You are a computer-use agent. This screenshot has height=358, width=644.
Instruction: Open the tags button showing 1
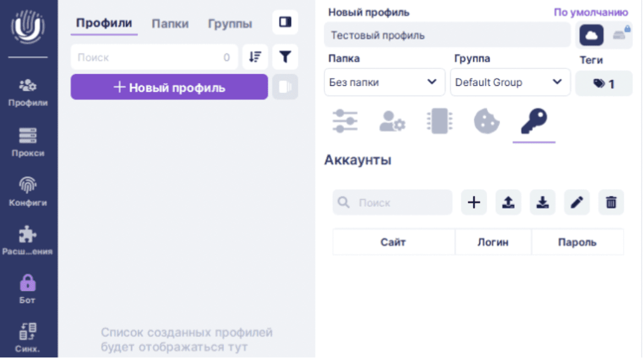click(604, 84)
